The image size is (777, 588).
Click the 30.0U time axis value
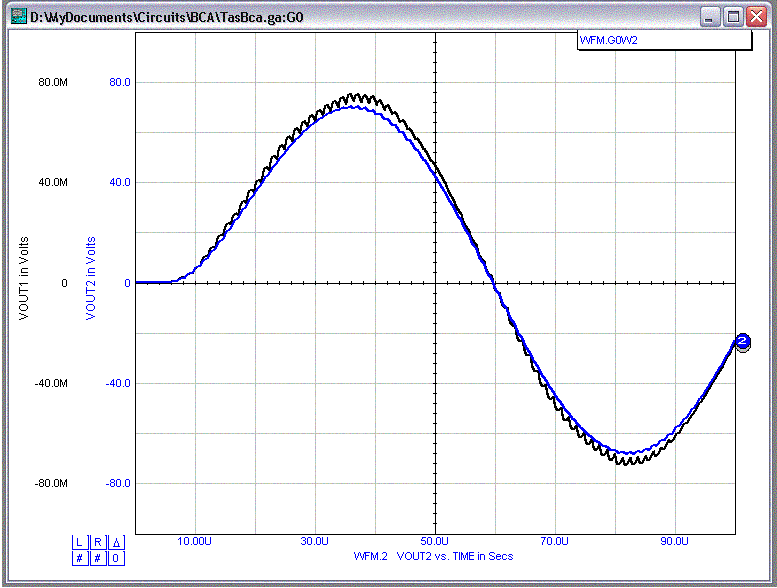click(315, 541)
